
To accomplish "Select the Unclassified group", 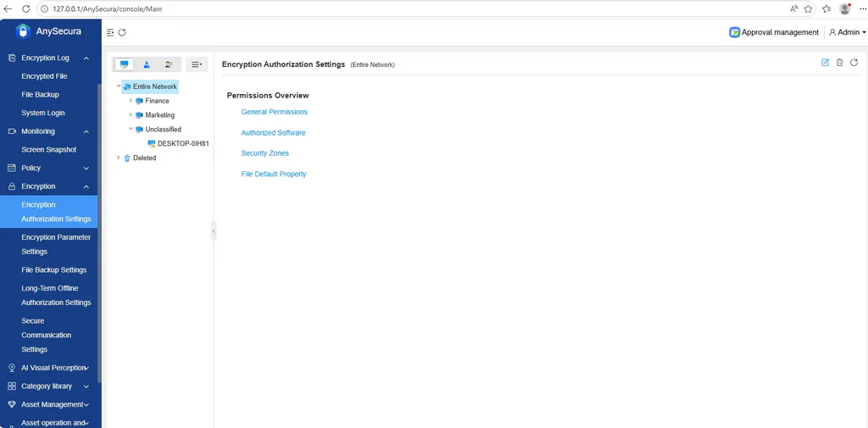I will [164, 129].
